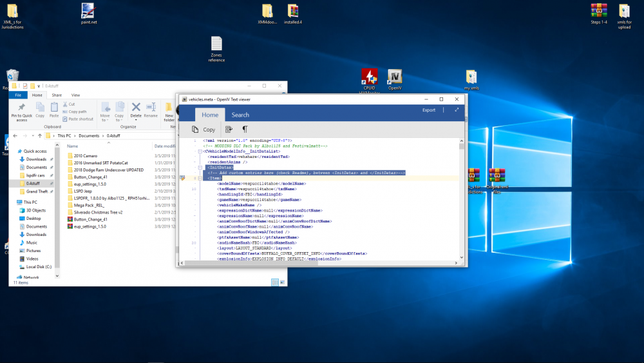Select lspdfr cars in Quick access
This screenshot has height=363, width=644.
click(36, 175)
